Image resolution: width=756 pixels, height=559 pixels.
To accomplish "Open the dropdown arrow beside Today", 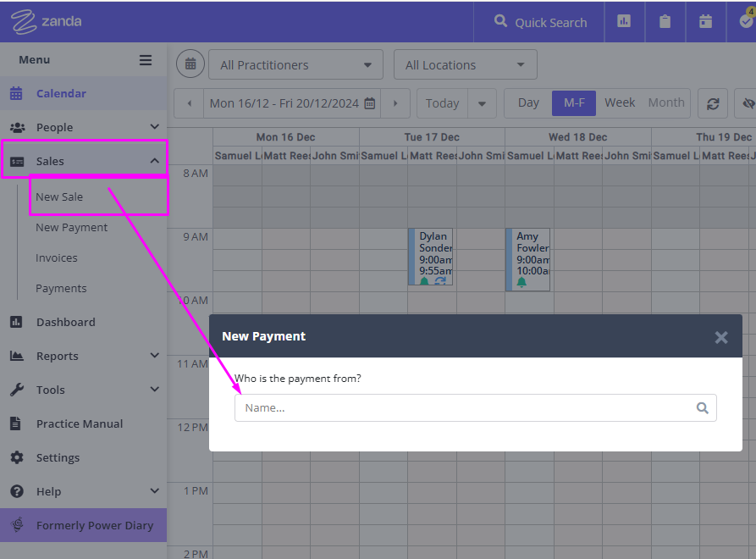I will coord(482,103).
